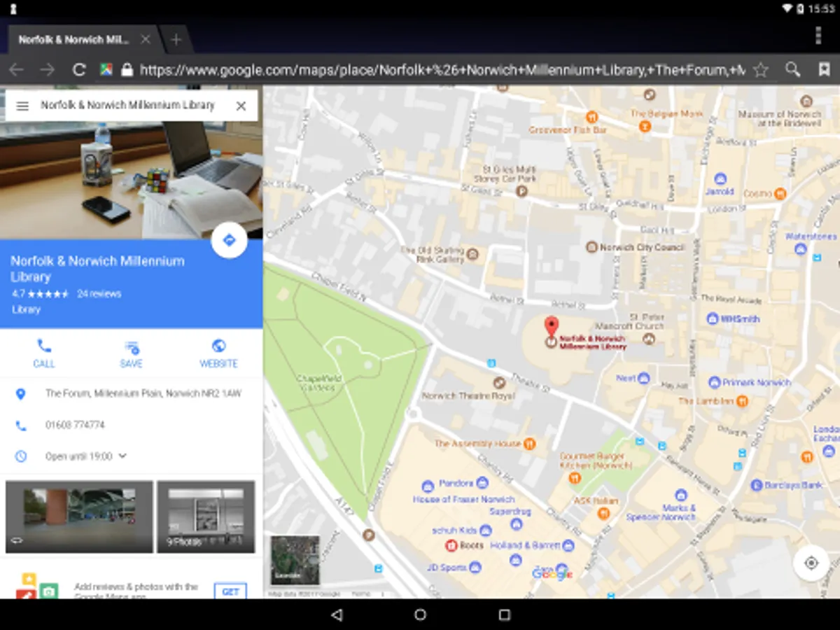840x630 pixels.
Task: Save the place with SAVE icon
Action: click(x=131, y=353)
